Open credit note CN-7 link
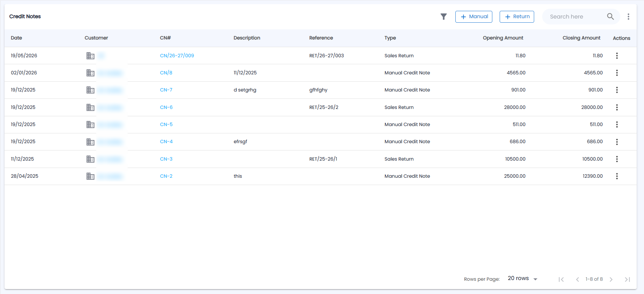The image size is (644, 294). 166,90
